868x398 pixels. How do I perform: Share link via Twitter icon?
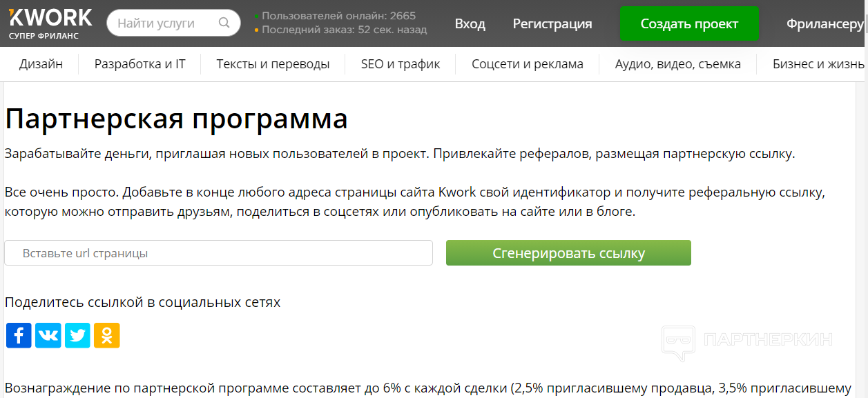coord(77,335)
